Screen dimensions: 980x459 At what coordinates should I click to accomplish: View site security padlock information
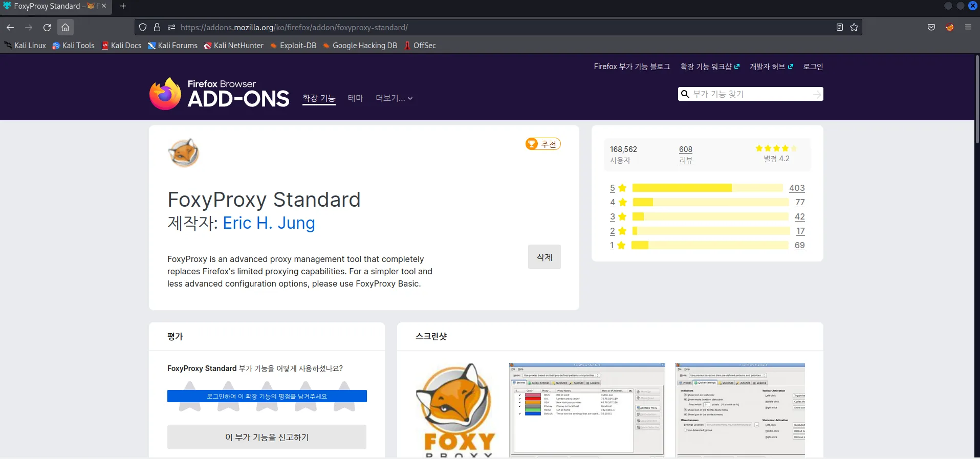157,27
